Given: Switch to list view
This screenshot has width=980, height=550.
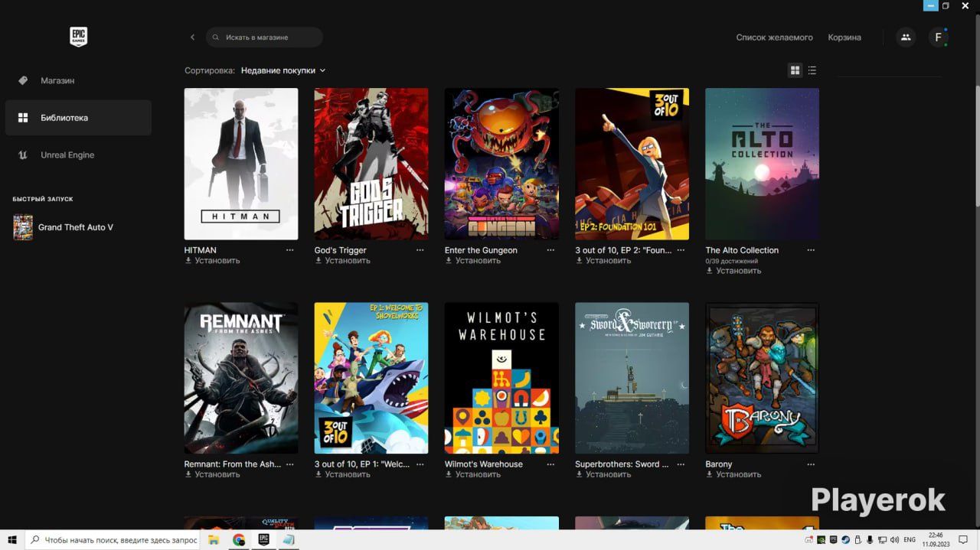Looking at the screenshot, I should [x=812, y=70].
